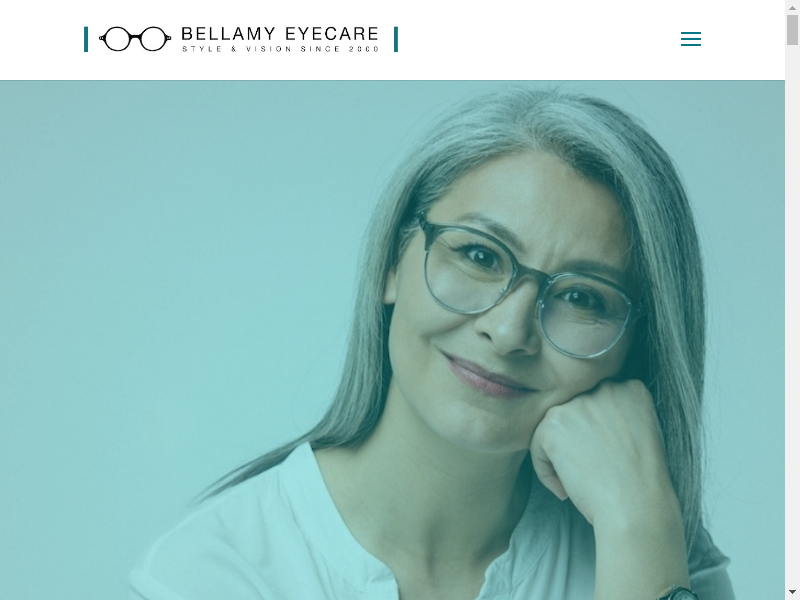
Task: Click the vertical scrollbar thumb
Action: (792, 30)
